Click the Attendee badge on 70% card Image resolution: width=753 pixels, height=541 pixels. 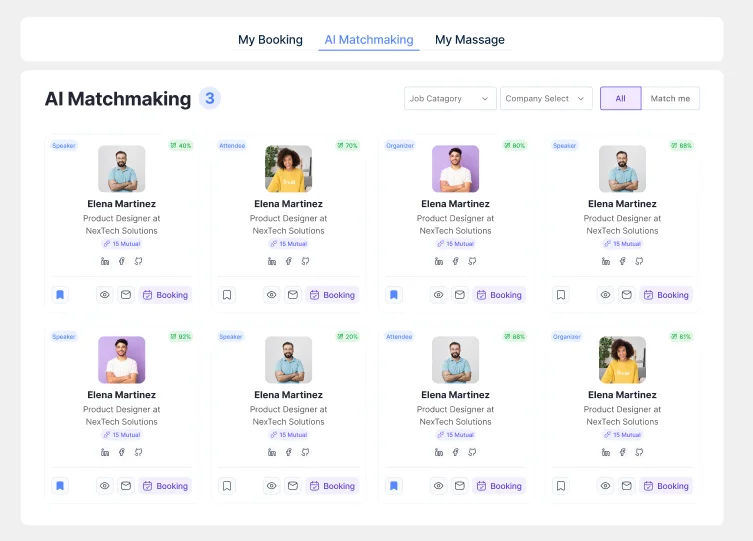point(232,145)
